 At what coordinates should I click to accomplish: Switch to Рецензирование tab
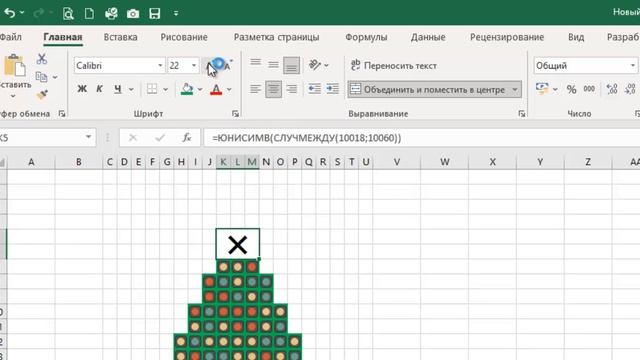pyautogui.click(x=507, y=37)
